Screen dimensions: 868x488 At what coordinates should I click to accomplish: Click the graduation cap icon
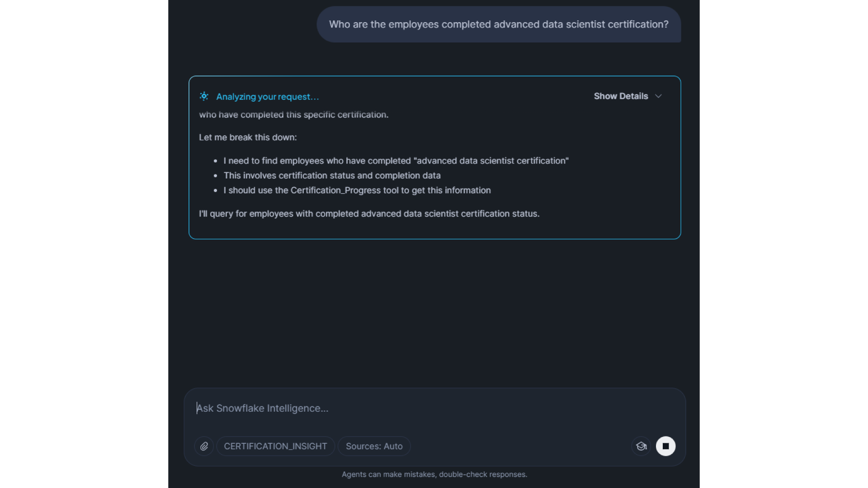[641, 446]
